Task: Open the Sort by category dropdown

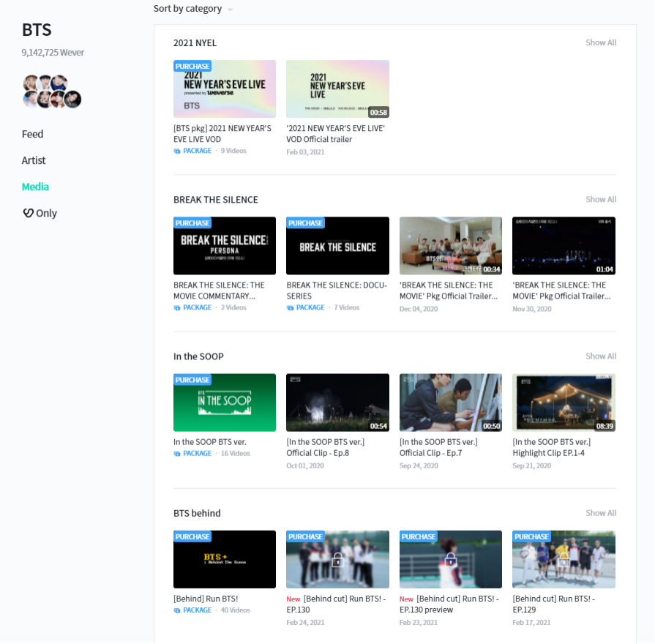Action: pyautogui.click(x=193, y=9)
